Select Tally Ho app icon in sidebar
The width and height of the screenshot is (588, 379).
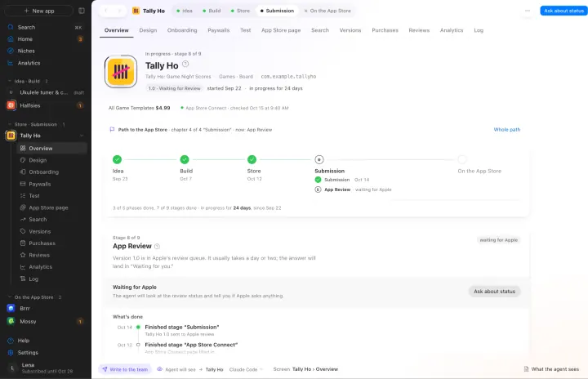pos(11,136)
